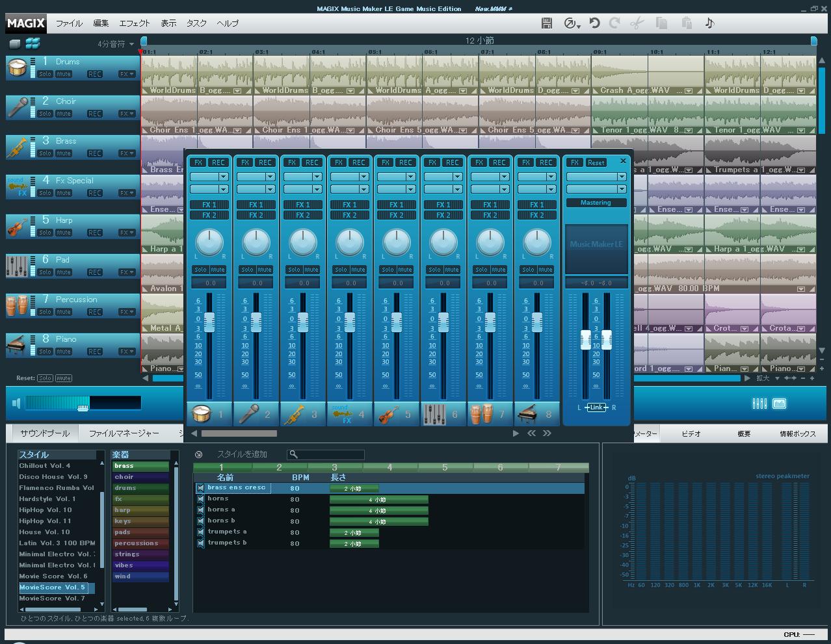
Task: Switch to the ファイルマネージャー tab
Action: point(124,433)
